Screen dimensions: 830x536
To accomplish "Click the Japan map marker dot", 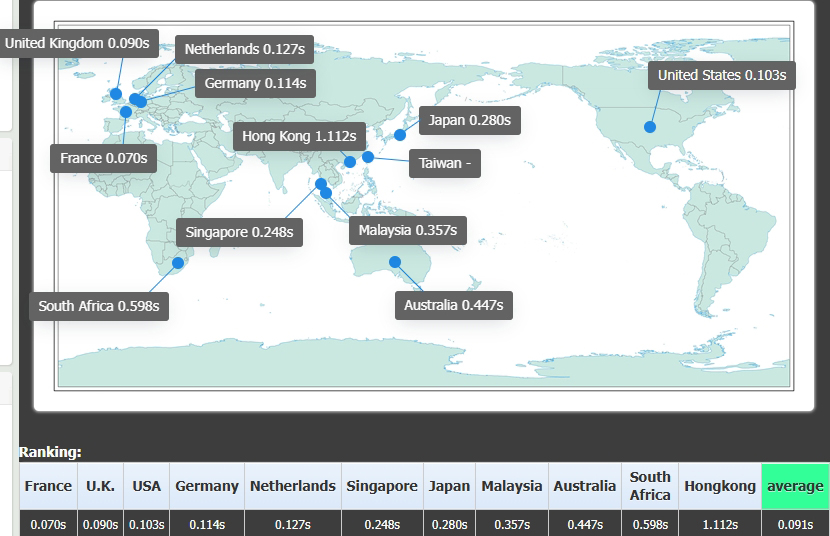I will click(400, 135).
